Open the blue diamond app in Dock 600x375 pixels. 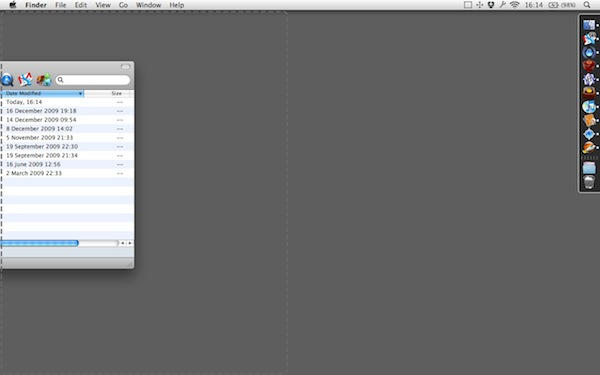point(589,134)
